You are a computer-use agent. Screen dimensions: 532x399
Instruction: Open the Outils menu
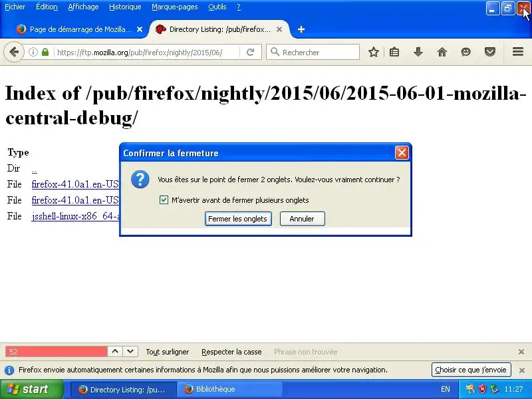[x=217, y=7]
